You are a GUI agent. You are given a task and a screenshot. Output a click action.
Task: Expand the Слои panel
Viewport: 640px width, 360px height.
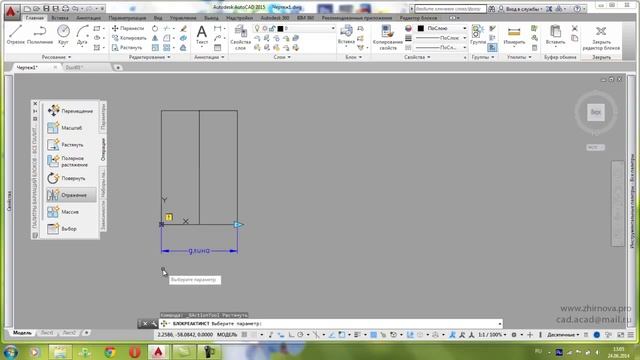coord(282,57)
